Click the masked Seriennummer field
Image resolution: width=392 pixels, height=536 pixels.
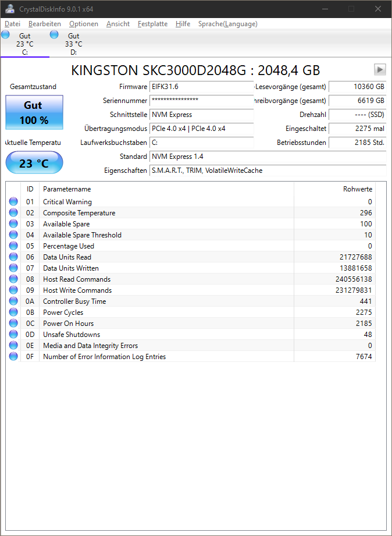(202, 101)
